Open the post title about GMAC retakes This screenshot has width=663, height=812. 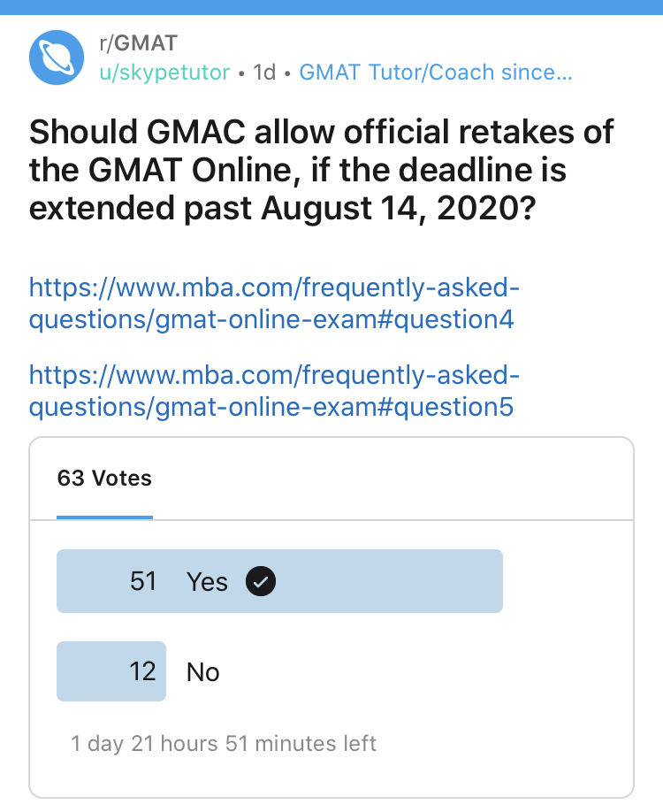(x=322, y=169)
